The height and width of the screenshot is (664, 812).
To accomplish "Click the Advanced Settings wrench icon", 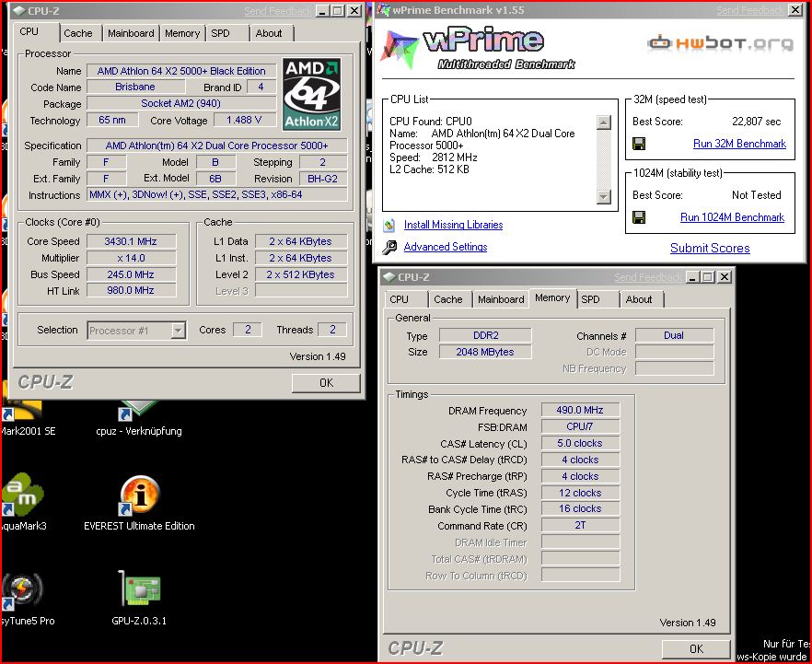I will coord(389,247).
